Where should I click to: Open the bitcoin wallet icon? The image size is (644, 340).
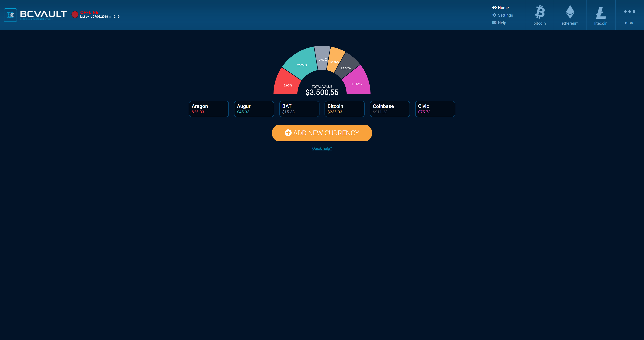[540, 12]
